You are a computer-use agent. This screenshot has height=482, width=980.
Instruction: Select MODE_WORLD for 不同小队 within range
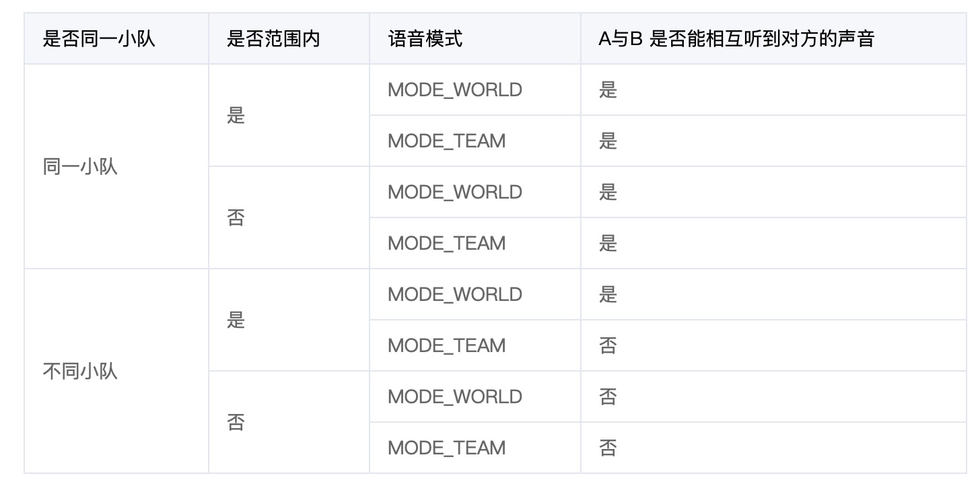(x=455, y=294)
